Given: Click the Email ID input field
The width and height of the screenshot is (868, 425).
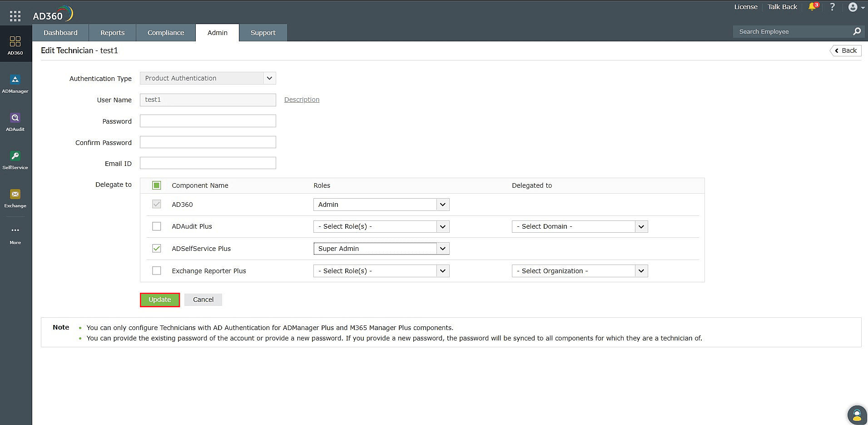Looking at the screenshot, I should click(x=208, y=163).
